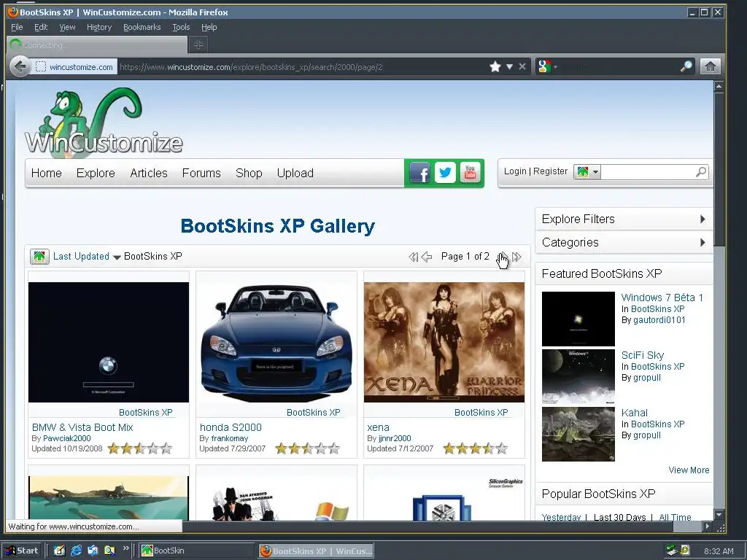Open the WinCustomize Facebook page icon
Screen dimensions: 747x560
click(x=419, y=172)
